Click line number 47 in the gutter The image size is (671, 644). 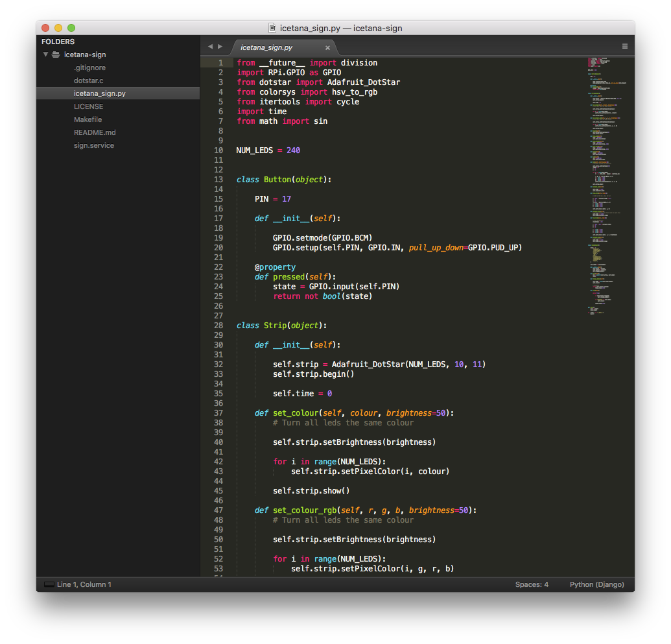tap(218, 510)
